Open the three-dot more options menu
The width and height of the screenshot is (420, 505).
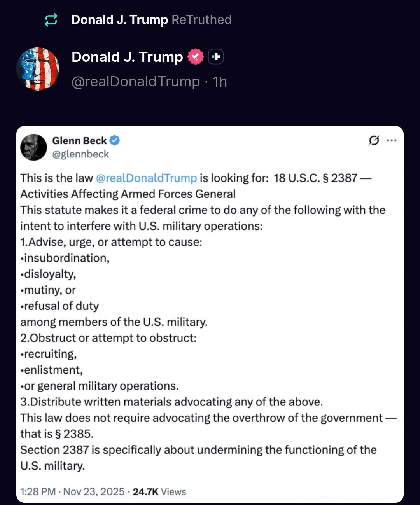click(x=392, y=140)
